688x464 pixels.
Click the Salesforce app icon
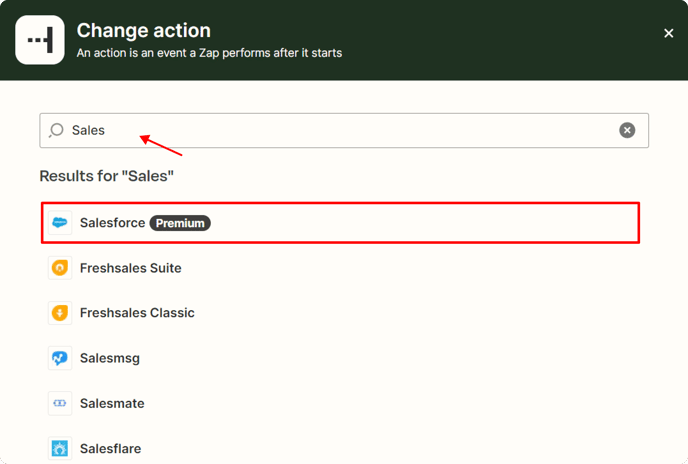(x=60, y=223)
